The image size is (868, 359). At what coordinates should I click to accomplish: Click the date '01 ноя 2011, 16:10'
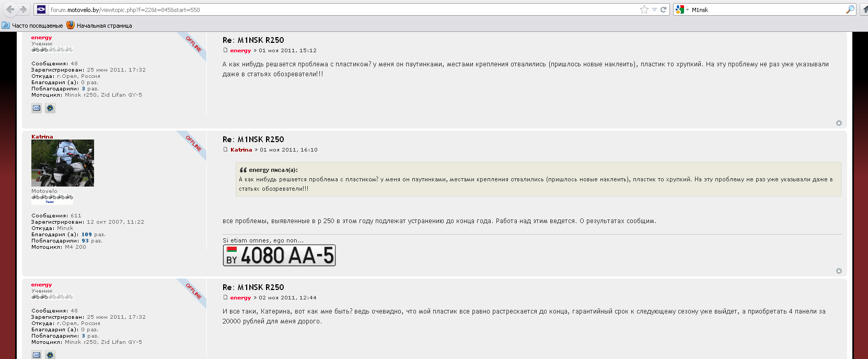tap(288, 150)
